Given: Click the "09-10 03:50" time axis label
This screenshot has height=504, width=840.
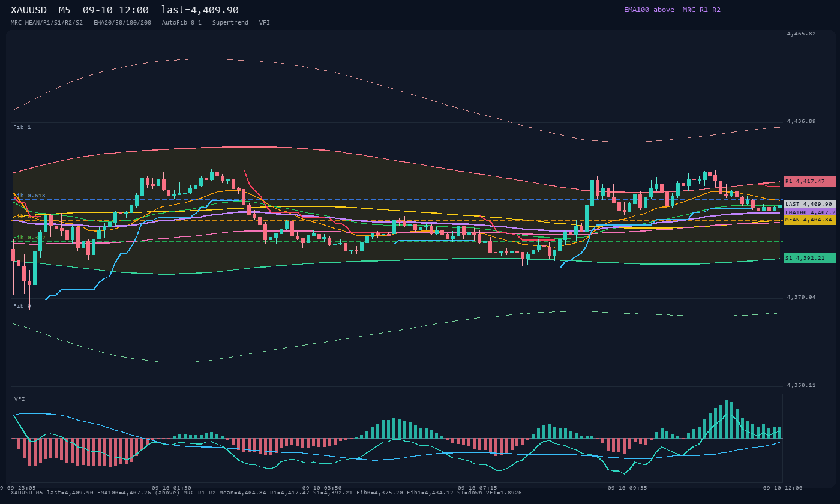Looking at the screenshot, I should coord(322,488).
